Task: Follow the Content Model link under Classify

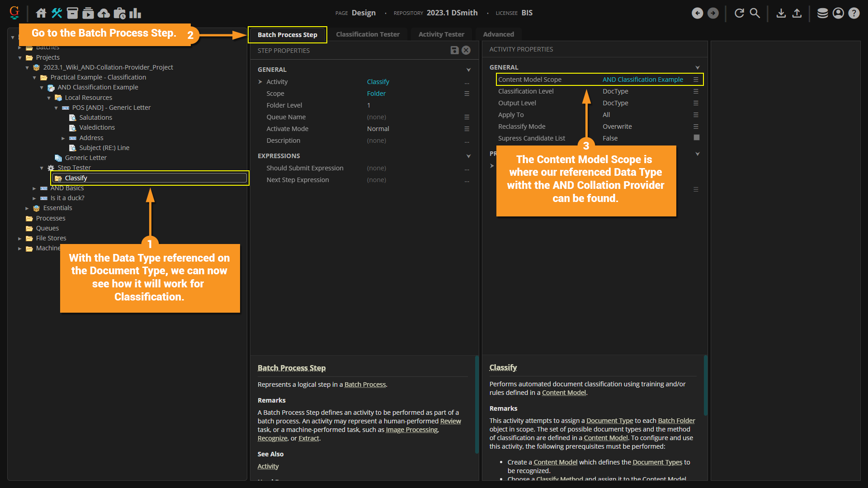Action: pos(564,393)
